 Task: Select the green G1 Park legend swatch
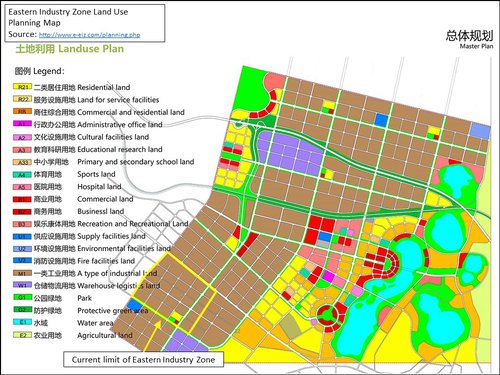click(x=22, y=298)
